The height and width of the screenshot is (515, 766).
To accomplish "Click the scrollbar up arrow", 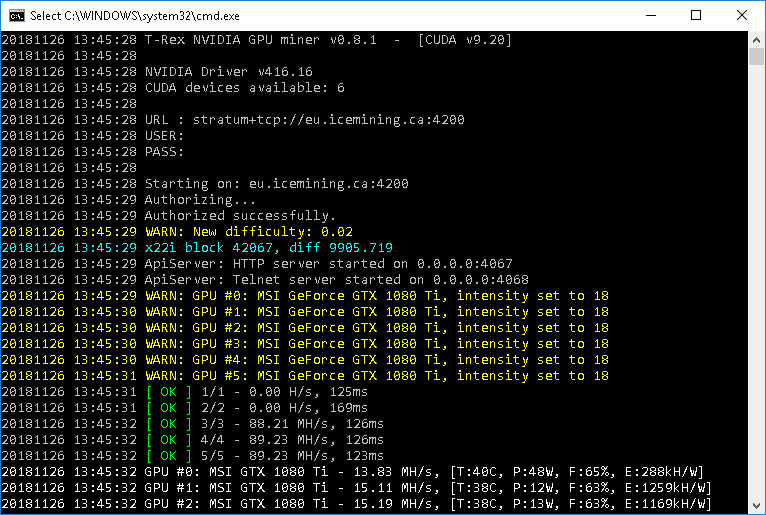I will [x=756, y=40].
